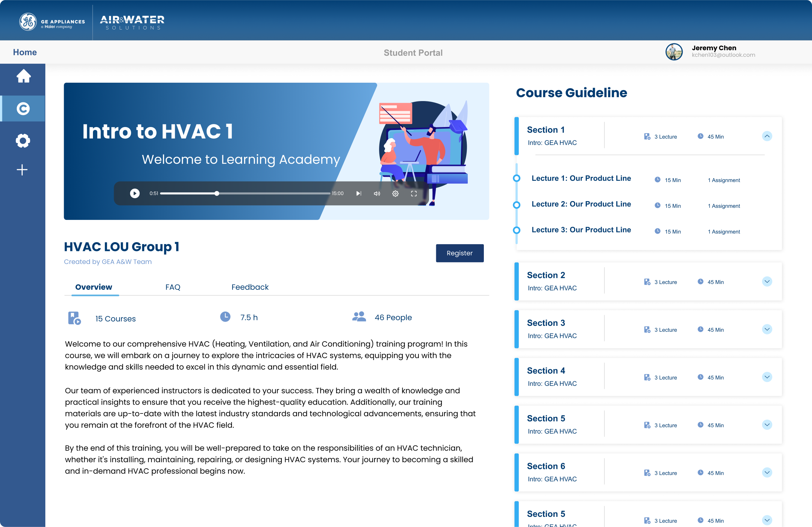
Task: Click the Register button
Action: 459,253
